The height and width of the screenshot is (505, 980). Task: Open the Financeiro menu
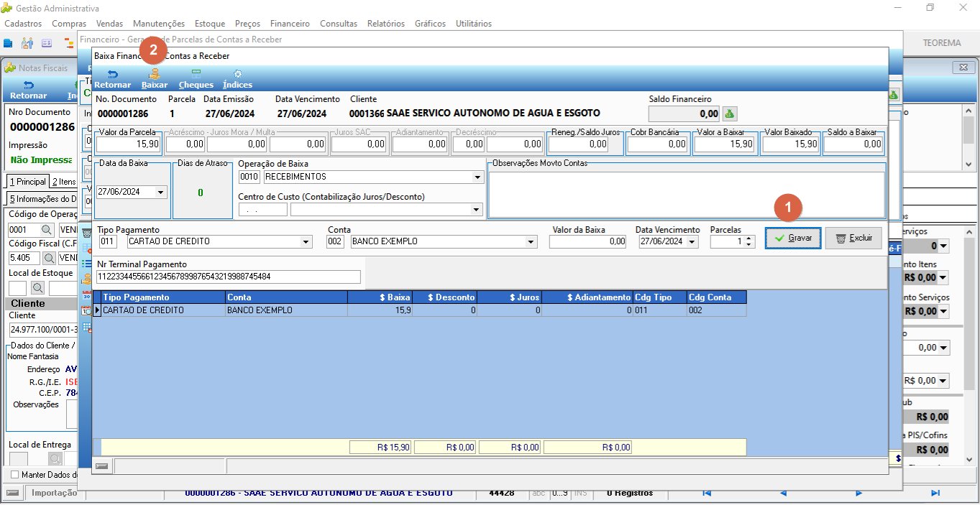point(290,24)
